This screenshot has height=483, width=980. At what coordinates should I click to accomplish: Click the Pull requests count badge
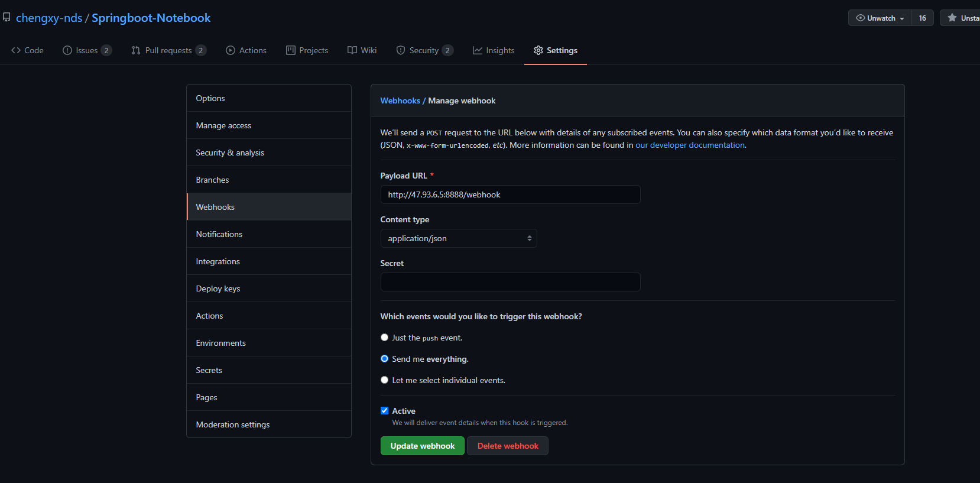(201, 50)
